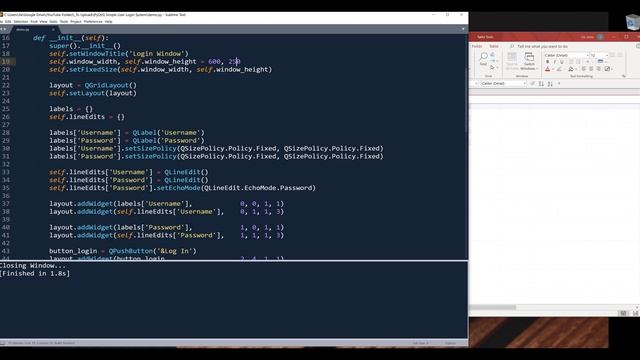
Task: Click the red font color icon in PowerPoint
Action: [547, 69]
